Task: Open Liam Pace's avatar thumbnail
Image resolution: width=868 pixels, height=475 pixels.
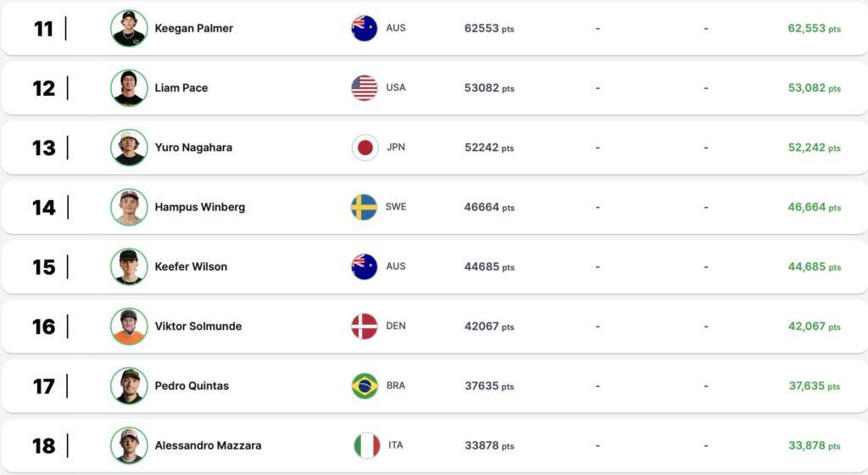Action: pyautogui.click(x=129, y=87)
